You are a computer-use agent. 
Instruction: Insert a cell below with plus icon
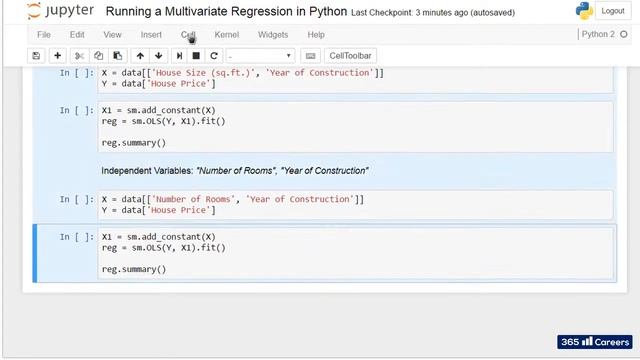click(x=58, y=56)
